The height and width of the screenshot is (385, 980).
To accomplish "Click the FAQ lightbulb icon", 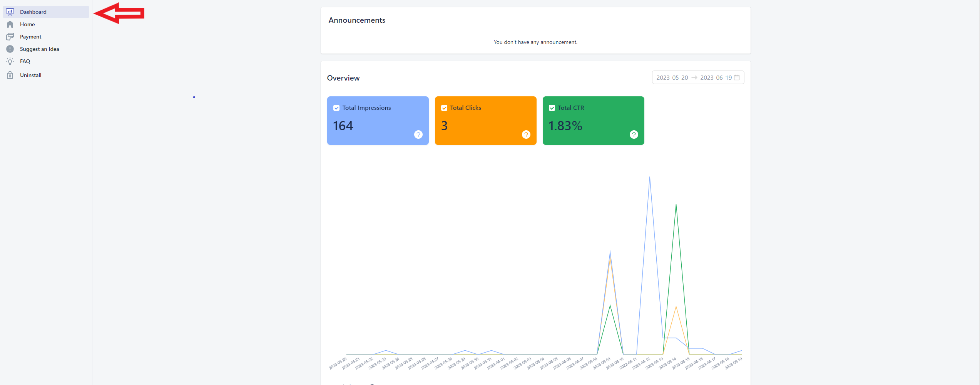I will [10, 61].
